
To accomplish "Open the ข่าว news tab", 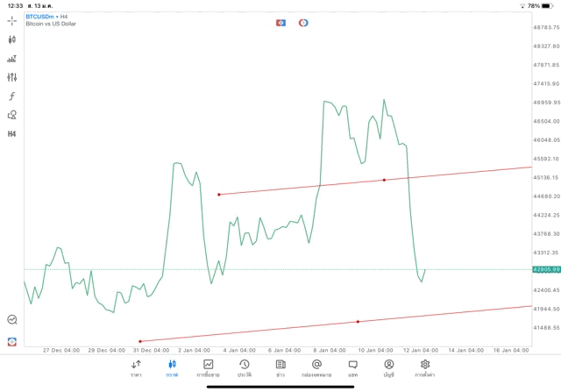I will pos(280,367).
